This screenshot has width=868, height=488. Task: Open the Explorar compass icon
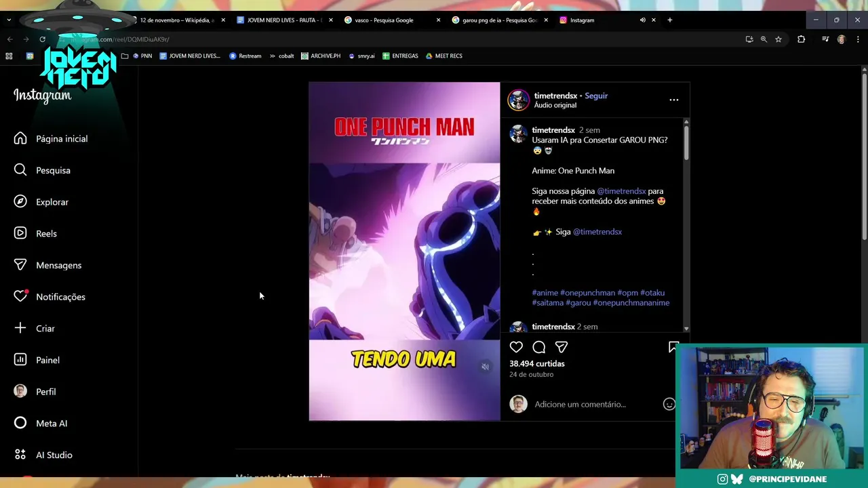click(20, 202)
